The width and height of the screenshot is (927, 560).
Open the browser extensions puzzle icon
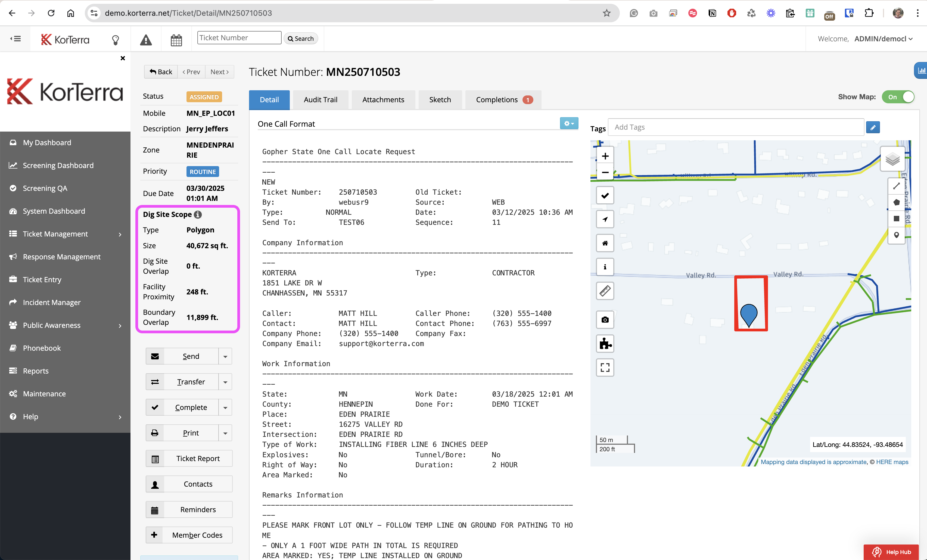(869, 13)
